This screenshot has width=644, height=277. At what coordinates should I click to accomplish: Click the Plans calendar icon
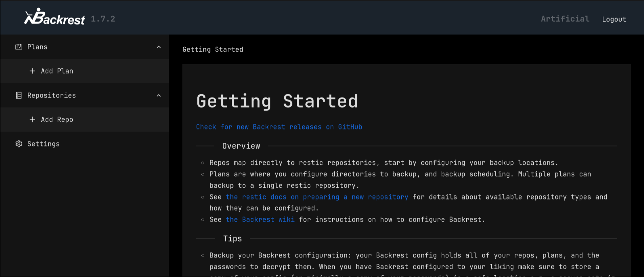point(19,47)
